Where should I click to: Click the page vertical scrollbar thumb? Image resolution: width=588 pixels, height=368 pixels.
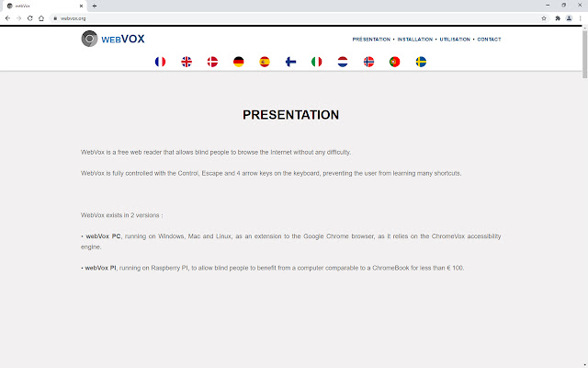(x=584, y=54)
